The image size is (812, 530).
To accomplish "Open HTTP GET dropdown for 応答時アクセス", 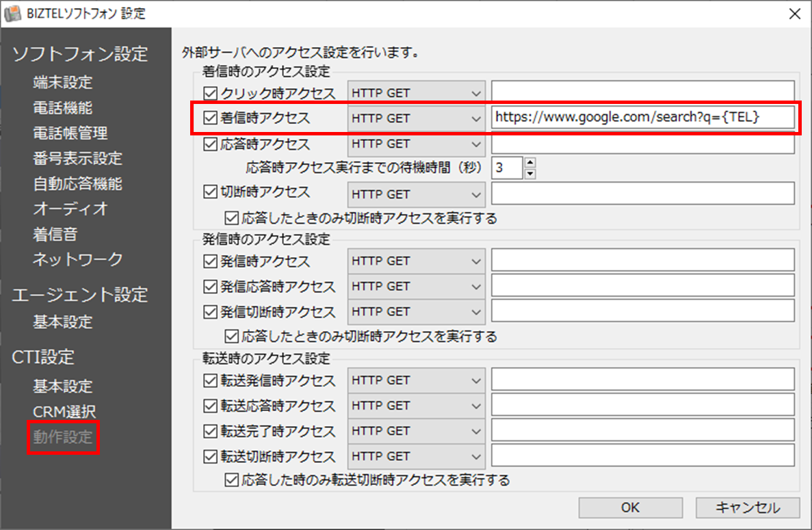I will (416, 144).
